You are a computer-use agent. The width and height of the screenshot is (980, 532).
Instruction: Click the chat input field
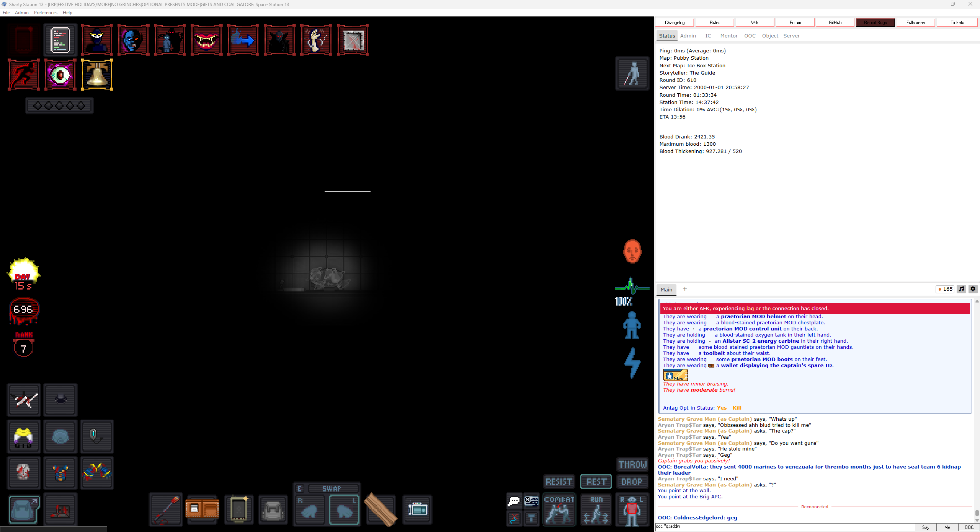(785, 527)
